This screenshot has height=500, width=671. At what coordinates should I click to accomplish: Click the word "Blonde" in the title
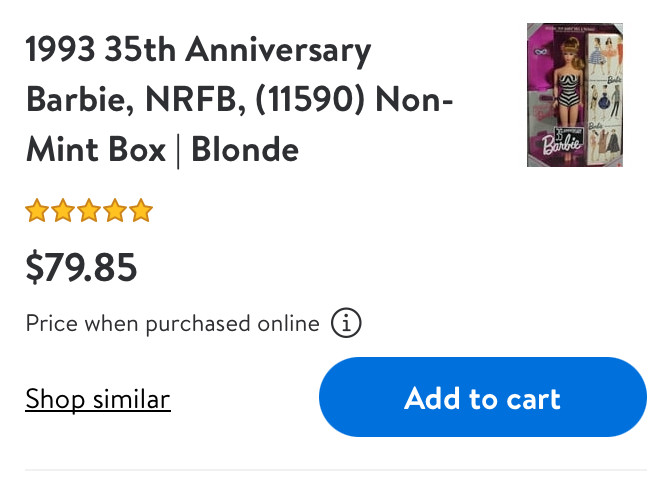pos(245,150)
